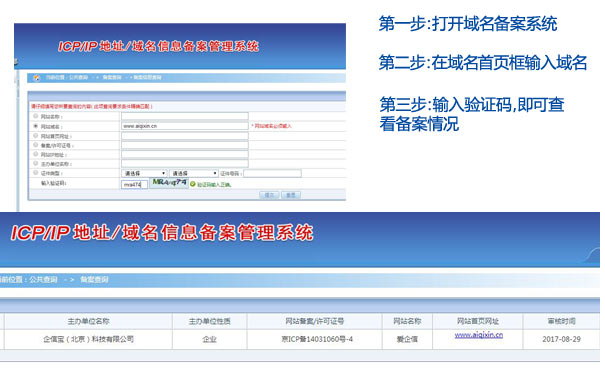
Task: Click the MRAnq74 captcha image to refresh
Action: [x=169, y=182]
